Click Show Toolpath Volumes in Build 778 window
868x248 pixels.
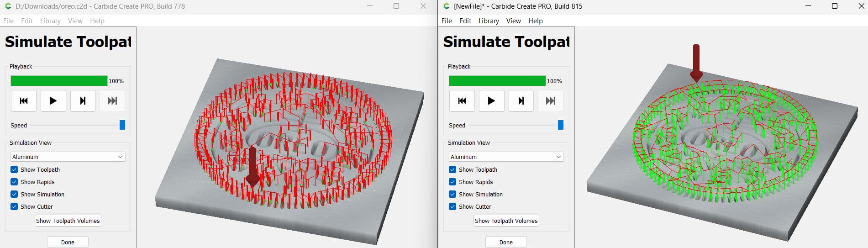[x=68, y=221]
